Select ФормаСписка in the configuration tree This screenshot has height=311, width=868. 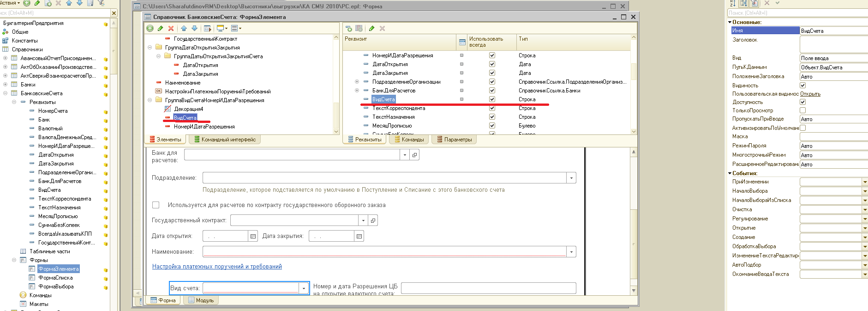pyautogui.click(x=55, y=278)
